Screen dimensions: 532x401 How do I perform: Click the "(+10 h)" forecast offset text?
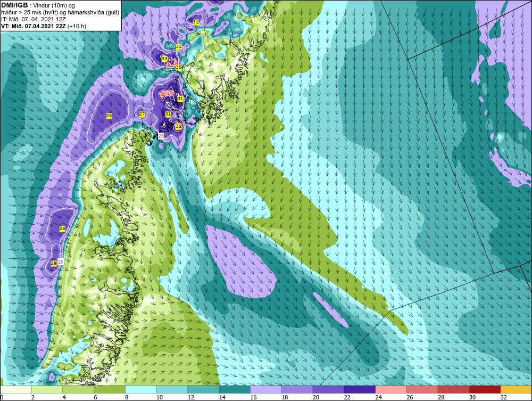click(x=77, y=26)
